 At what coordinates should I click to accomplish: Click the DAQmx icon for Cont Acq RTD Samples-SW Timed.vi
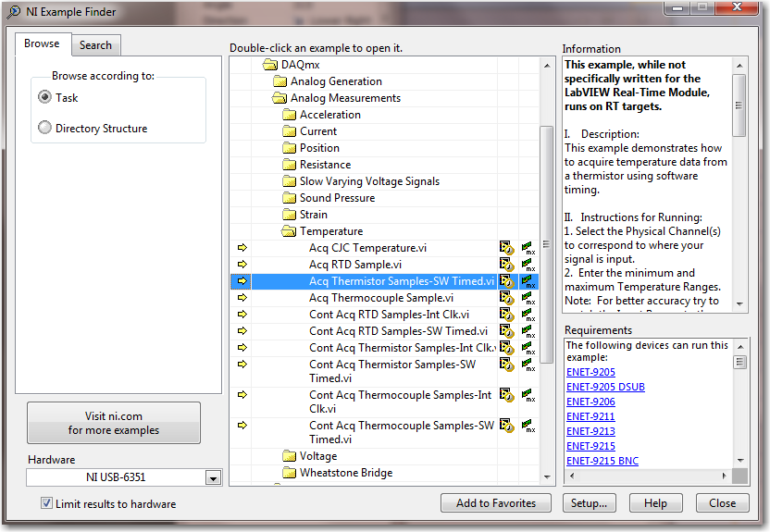point(528,331)
